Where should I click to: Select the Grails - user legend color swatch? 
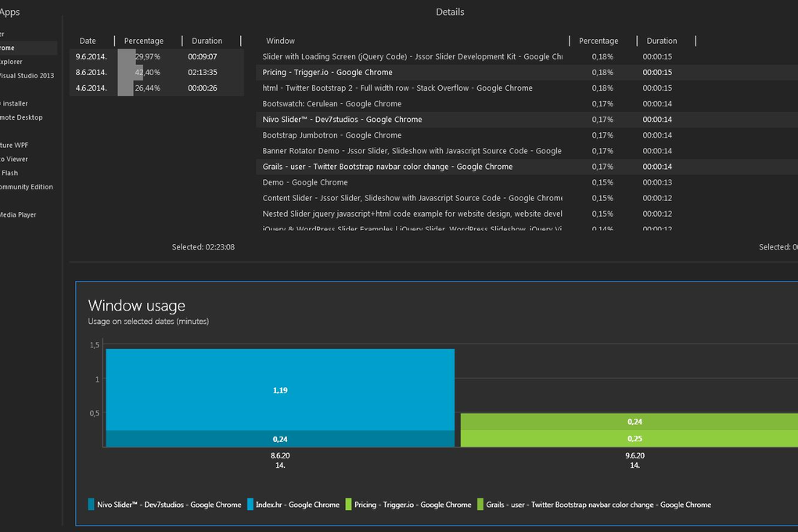[480, 505]
